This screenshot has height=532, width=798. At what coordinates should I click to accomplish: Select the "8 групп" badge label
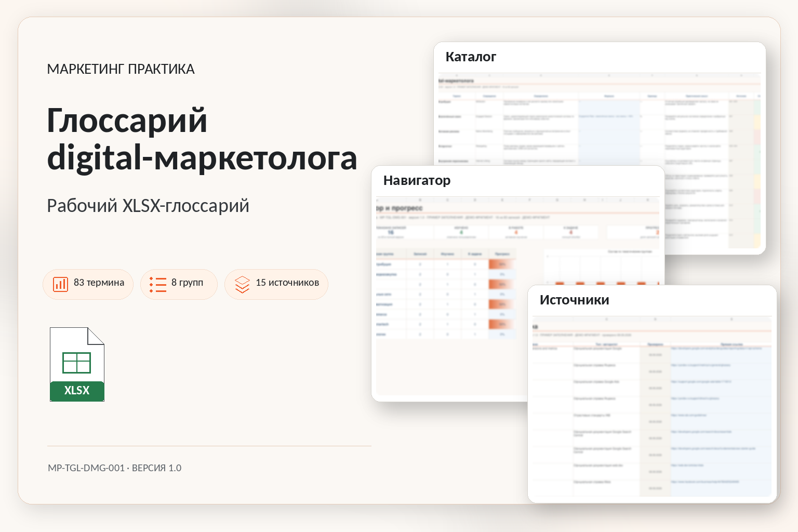[187, 283]
